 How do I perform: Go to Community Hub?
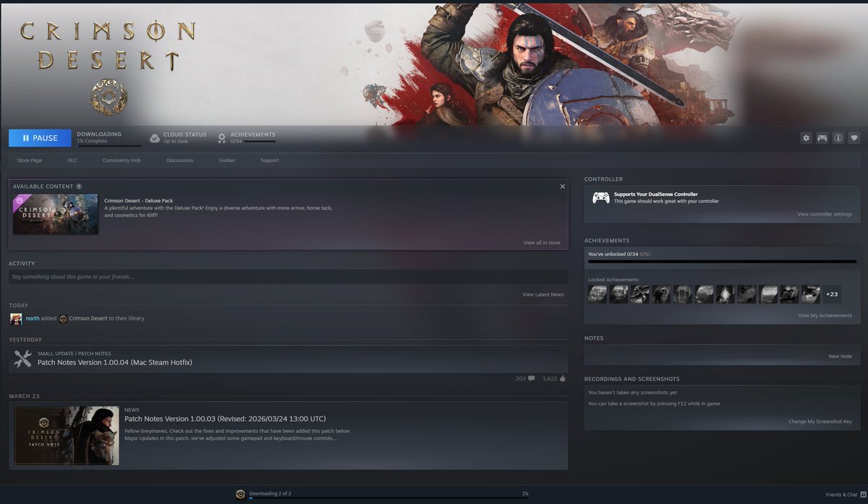(122, 161)
